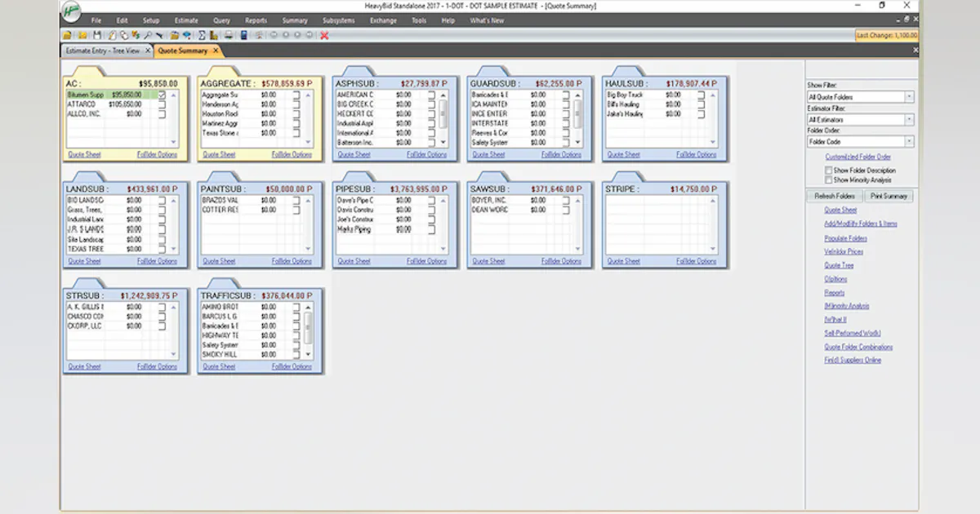This screenshot has width=980, height=514.
Task: Open the Exchange menu
Action: point(383,20)
